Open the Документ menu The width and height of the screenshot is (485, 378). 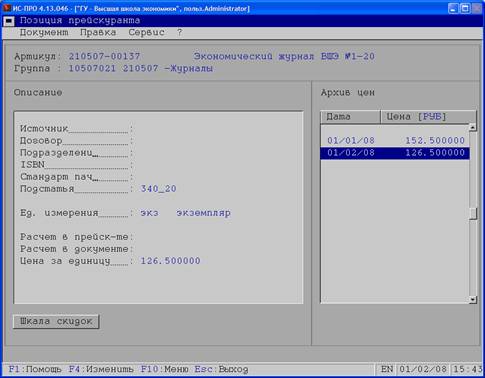point(44,32)
